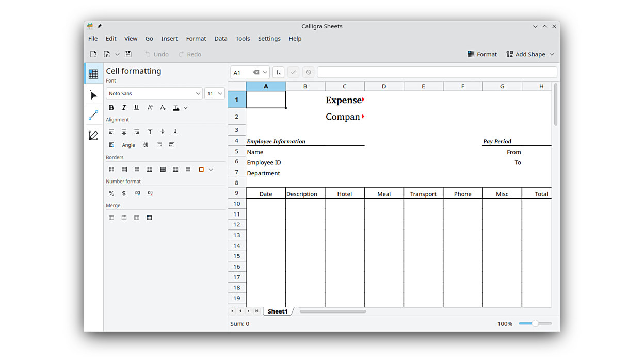Create a new document from toolbar
644x362 pixels.
(x=93, y=54)
